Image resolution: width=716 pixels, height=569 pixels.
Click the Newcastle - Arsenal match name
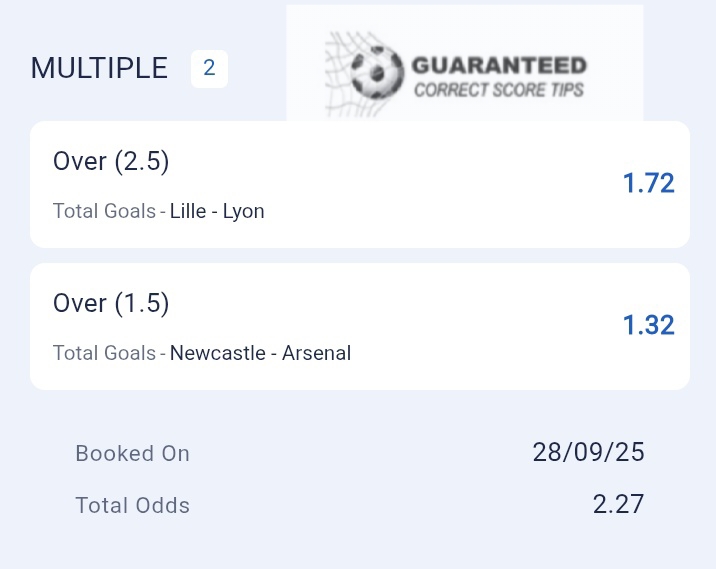pyautogui.click(x=260, y=353)
